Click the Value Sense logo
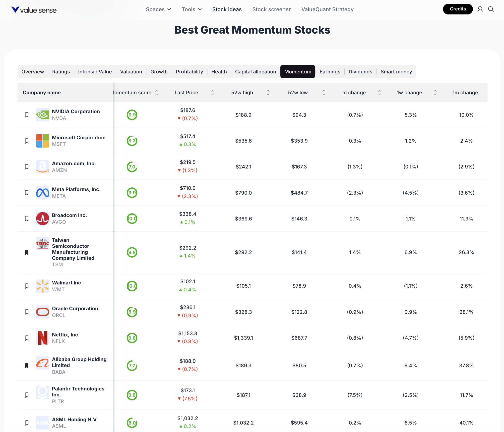The height and width of the screenshot is (432, 504). point(34,9)
